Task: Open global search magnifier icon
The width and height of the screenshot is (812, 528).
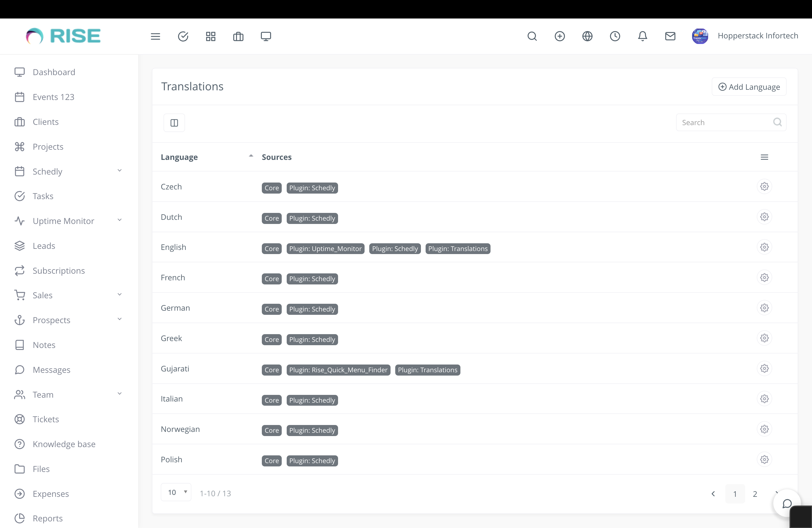Action: [x=532, y=36]
